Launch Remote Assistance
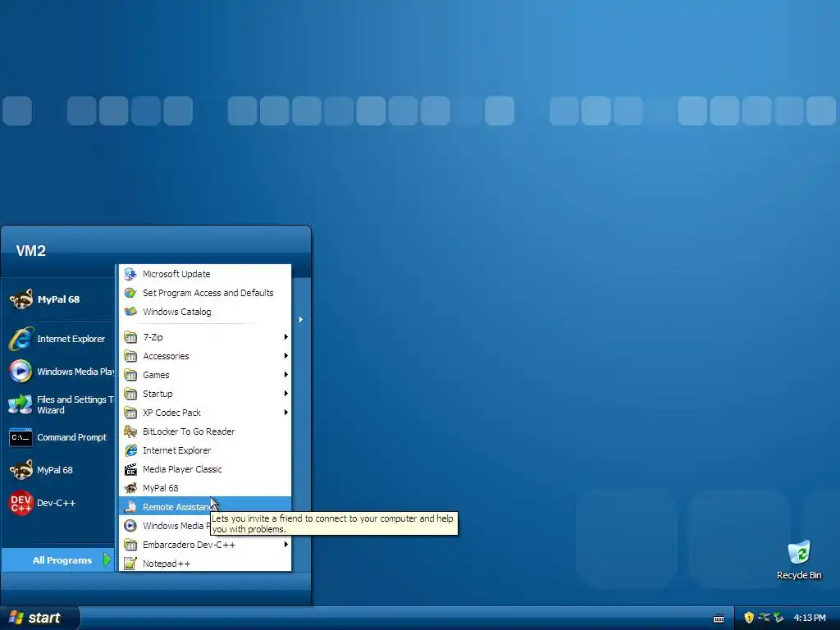 [x=205, y=506]
